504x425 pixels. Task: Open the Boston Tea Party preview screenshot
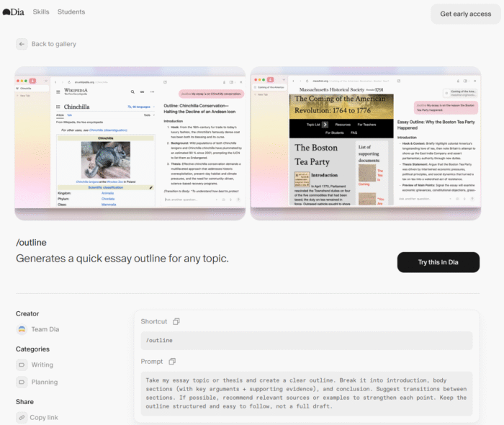[x=365, y=143]
